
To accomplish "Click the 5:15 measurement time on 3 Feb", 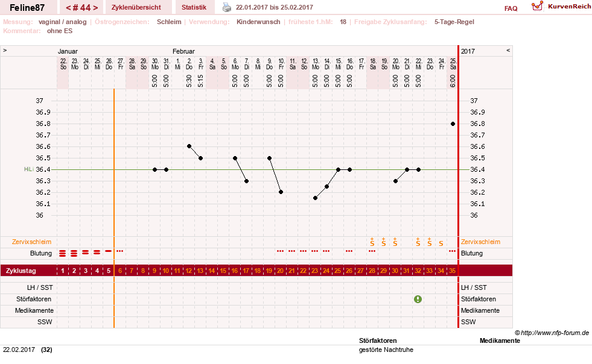I will [201, 81].
